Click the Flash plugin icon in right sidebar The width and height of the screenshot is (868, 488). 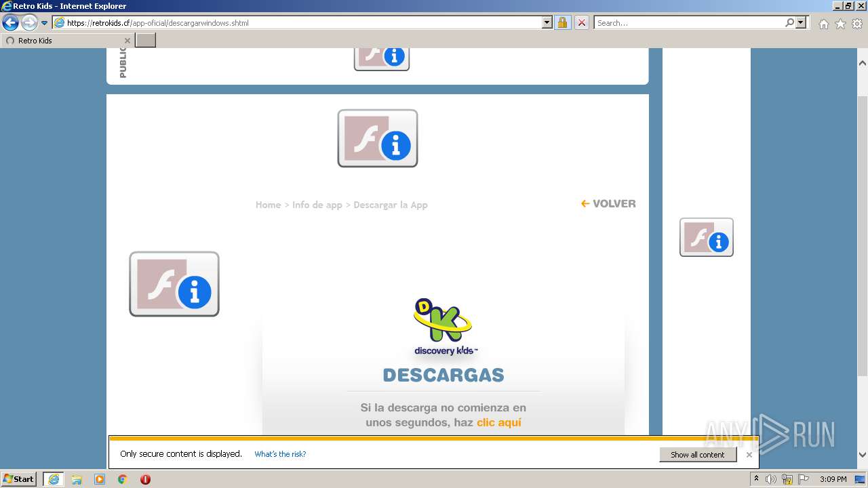point(707,237)
